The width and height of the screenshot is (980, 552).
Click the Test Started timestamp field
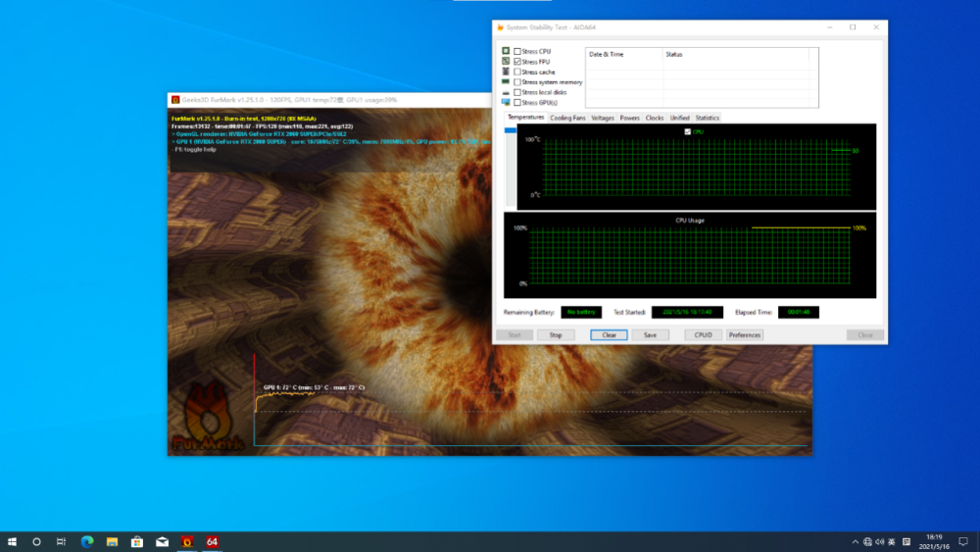coord(687,312)
